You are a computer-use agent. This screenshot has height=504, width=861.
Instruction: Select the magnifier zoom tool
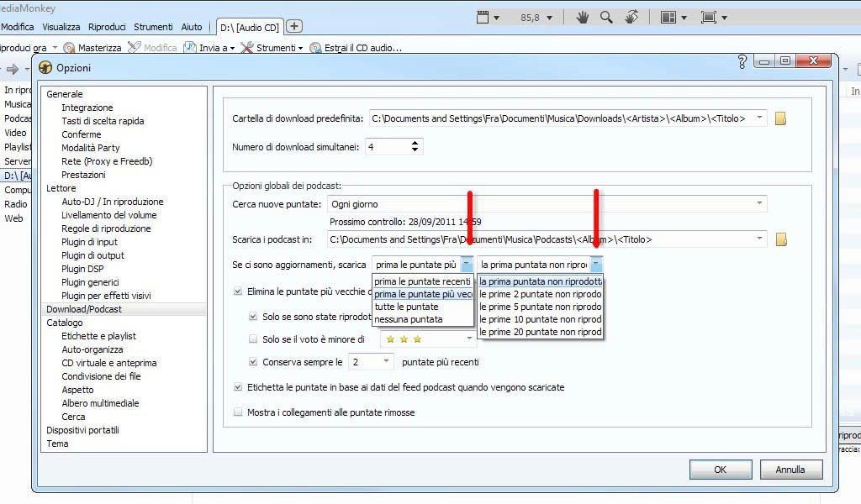[606, 18]
